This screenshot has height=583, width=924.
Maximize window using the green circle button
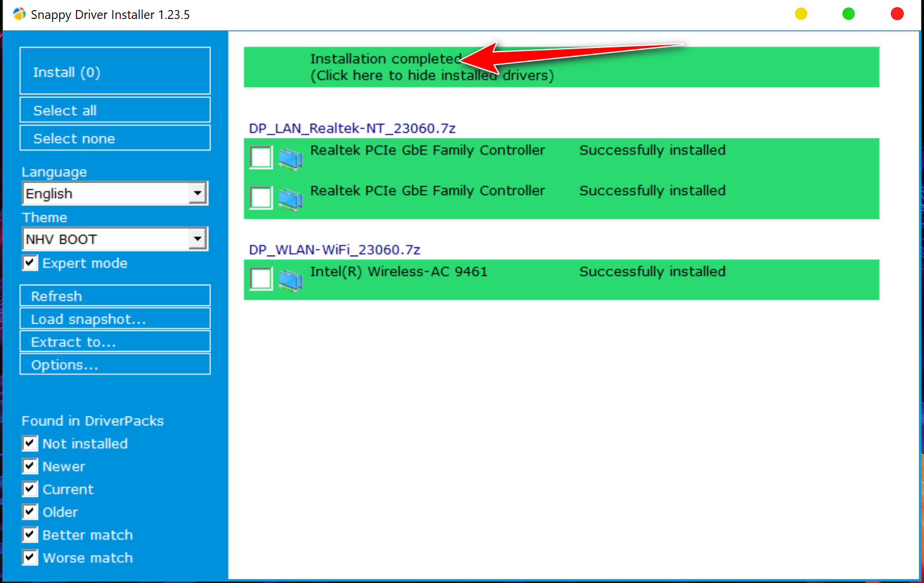click(849, 14)
